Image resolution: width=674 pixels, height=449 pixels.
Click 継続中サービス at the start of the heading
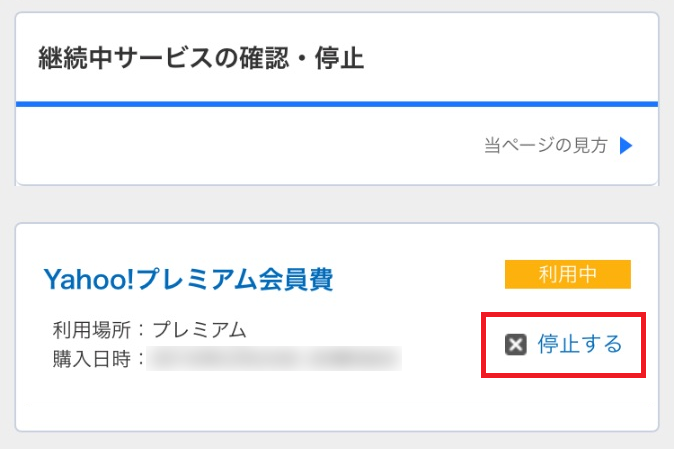click(x=125, y=58)
